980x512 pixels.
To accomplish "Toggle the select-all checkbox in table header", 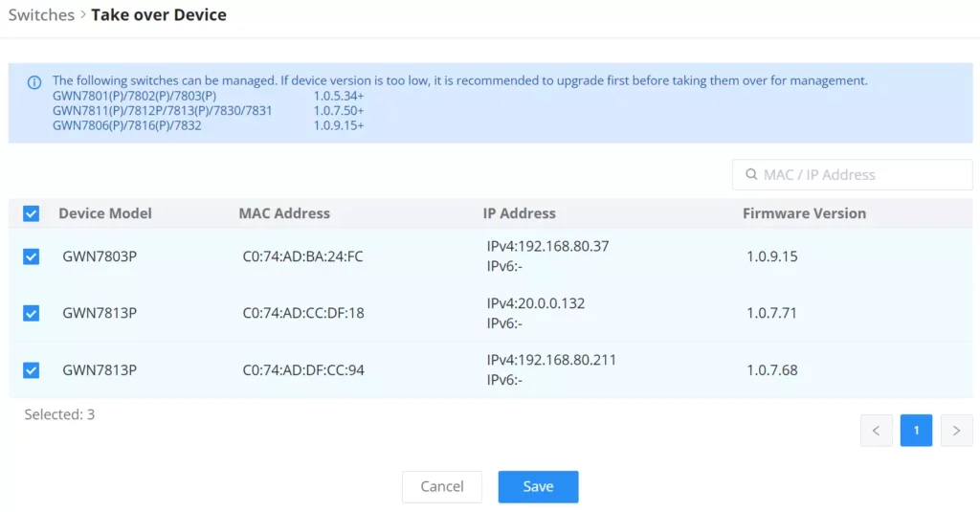I will click(x=32, y=213).
